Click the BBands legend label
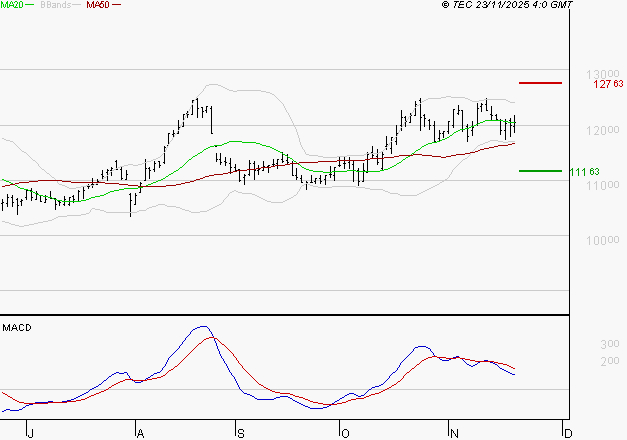 56,5
